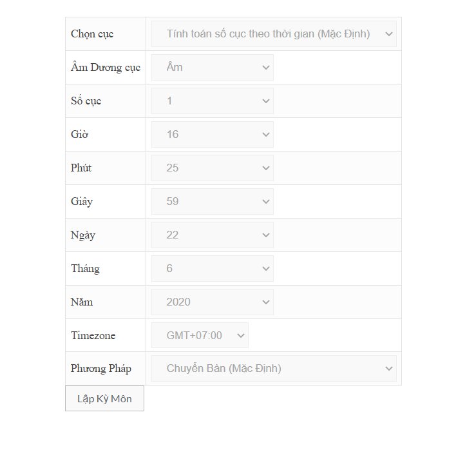Open the Timezone GMT+07:00 dropdown
Screen dimensions: 476x459
pos(200,335)
